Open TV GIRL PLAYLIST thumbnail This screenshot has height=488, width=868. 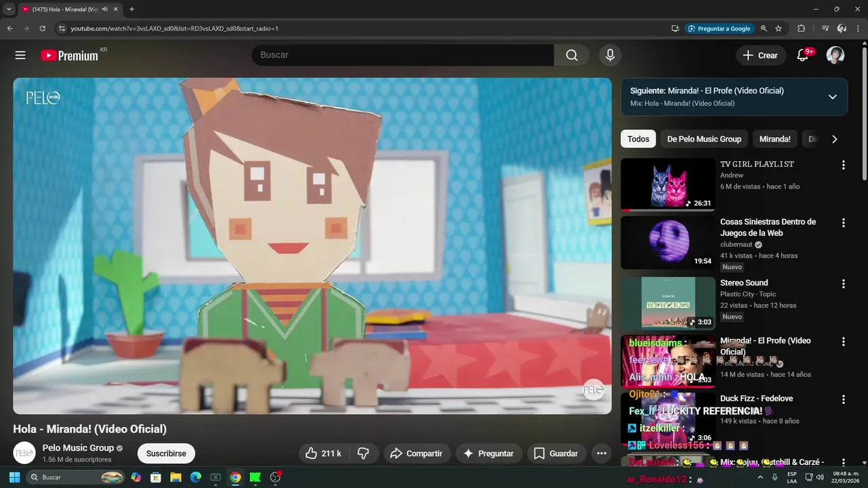668,185
